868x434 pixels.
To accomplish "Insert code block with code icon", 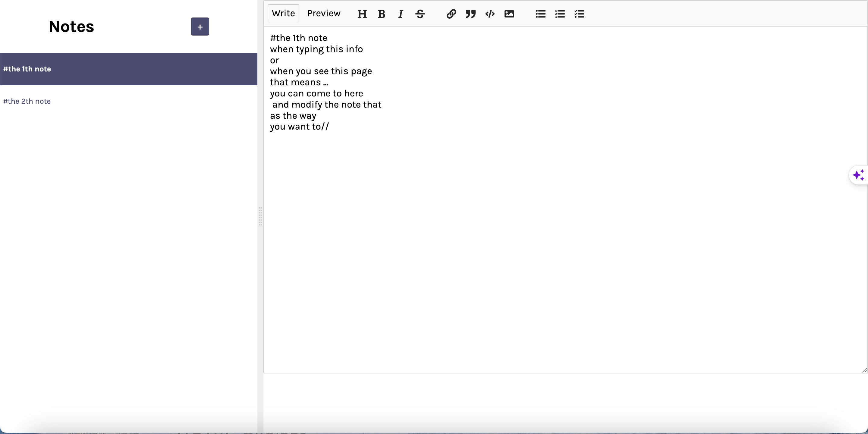I will pyautogui.click(x=490, y=14).
